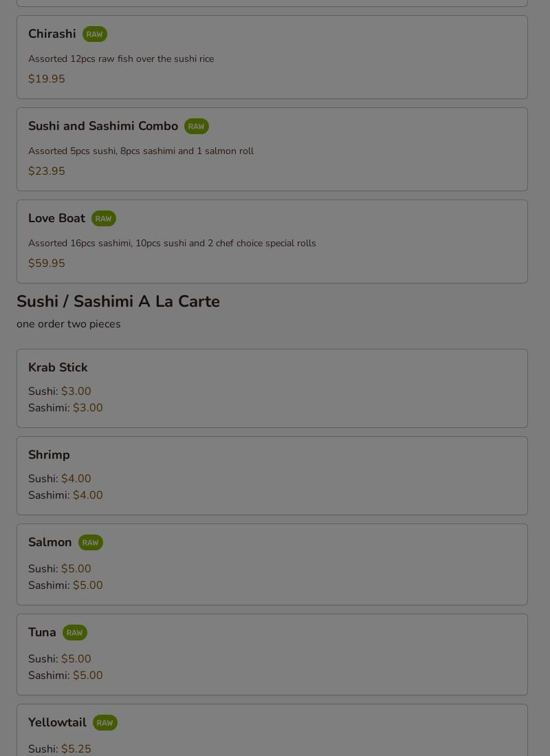Open the Chirashi menu item title
Screen dimensions: 550x756
pos(52,34)
